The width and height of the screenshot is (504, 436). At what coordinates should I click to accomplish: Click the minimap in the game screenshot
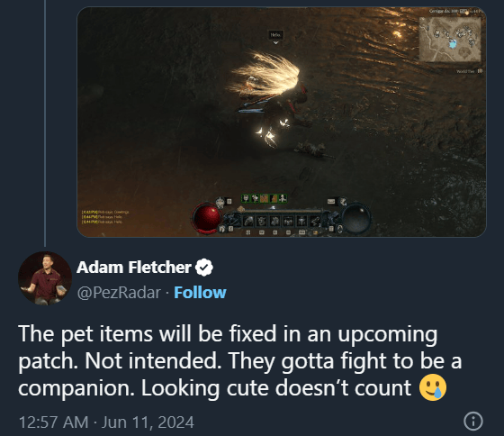450,39
